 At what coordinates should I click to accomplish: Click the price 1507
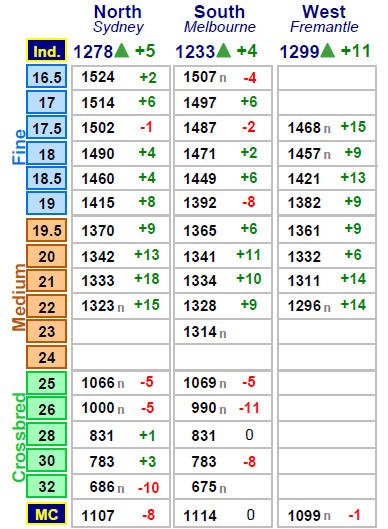click(200, 77)
